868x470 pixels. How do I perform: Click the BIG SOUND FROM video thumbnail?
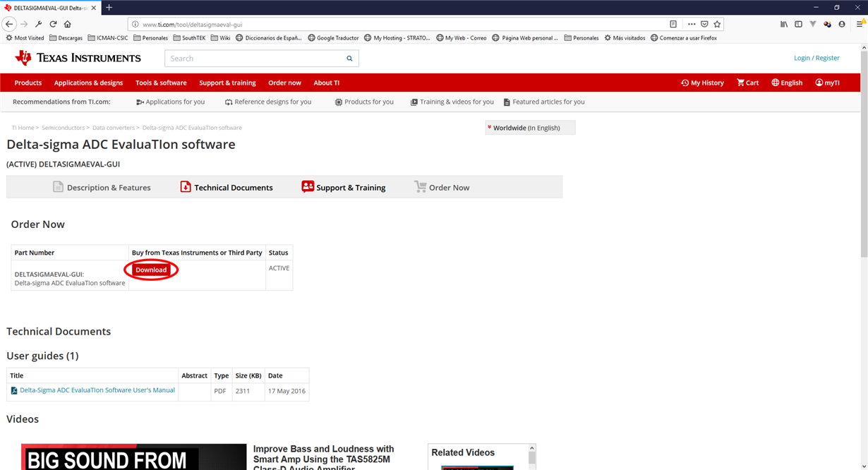134,457
